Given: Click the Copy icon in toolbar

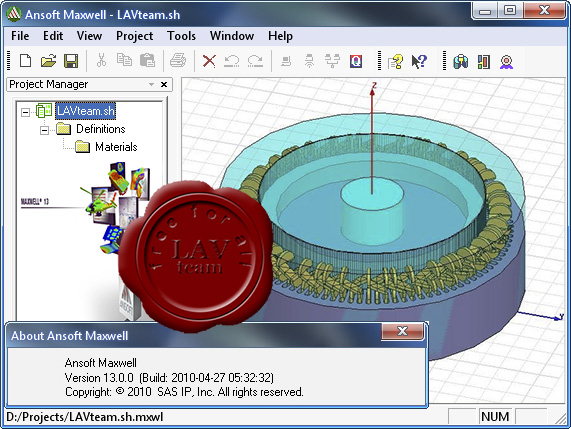Looking at the screenshot, I should [124, 60].
